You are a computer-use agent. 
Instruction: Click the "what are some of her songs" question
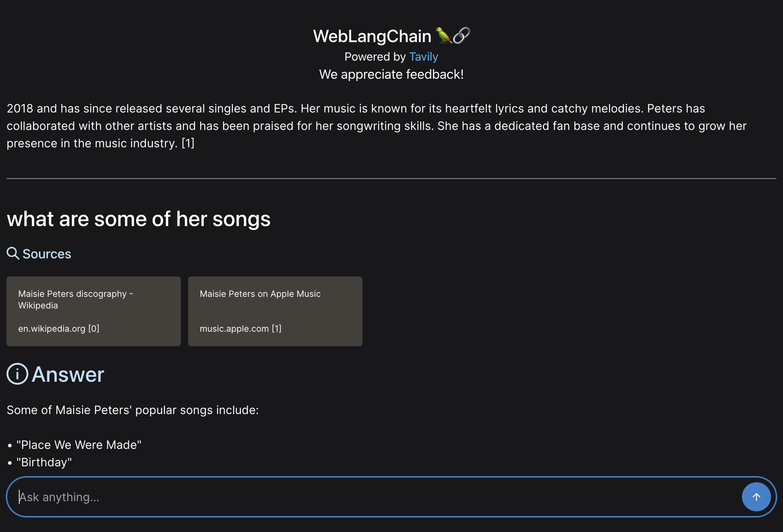pos(139,219)
